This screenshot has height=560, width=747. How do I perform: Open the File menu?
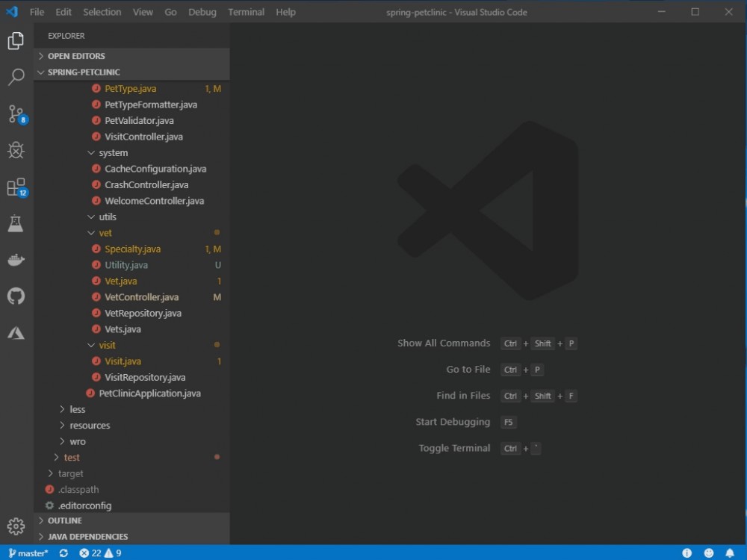click(37, 12)
